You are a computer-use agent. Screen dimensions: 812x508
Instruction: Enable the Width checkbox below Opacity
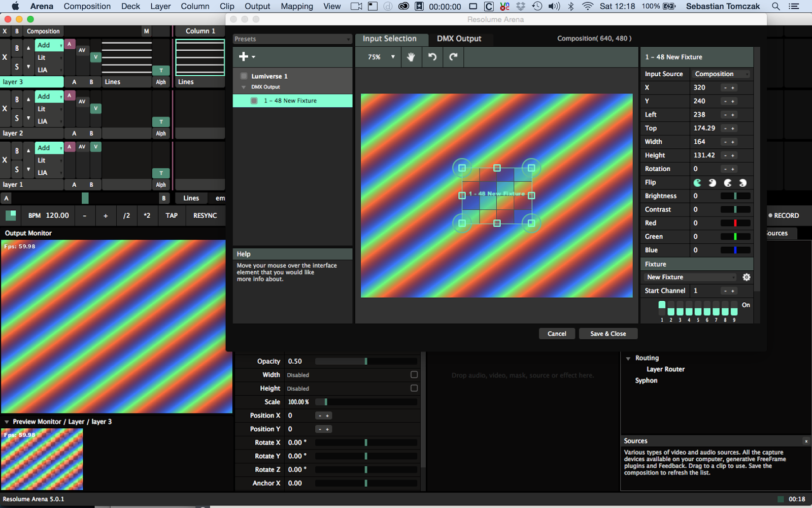point(414,374)
